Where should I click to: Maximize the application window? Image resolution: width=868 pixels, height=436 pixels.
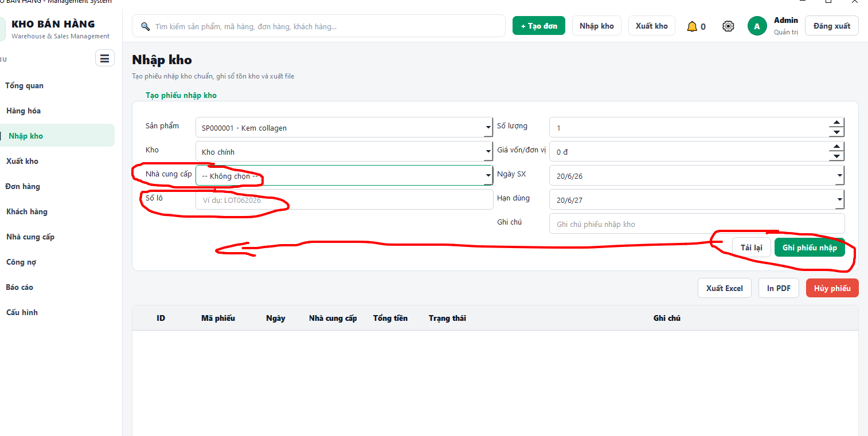[828, 2]
